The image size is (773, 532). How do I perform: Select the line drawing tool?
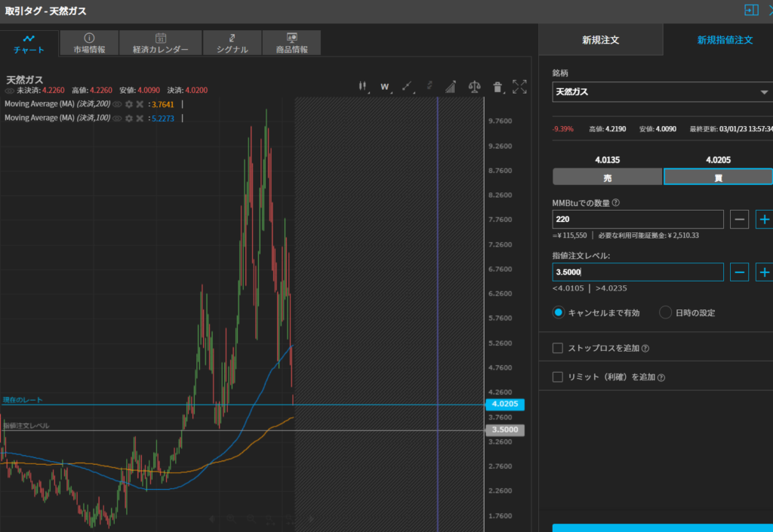pos(408,87)
